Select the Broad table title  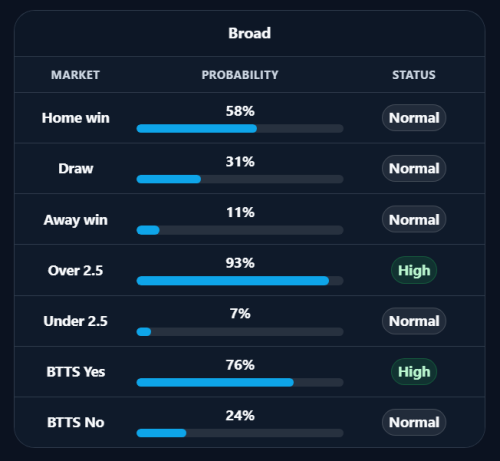click(249, 33)
